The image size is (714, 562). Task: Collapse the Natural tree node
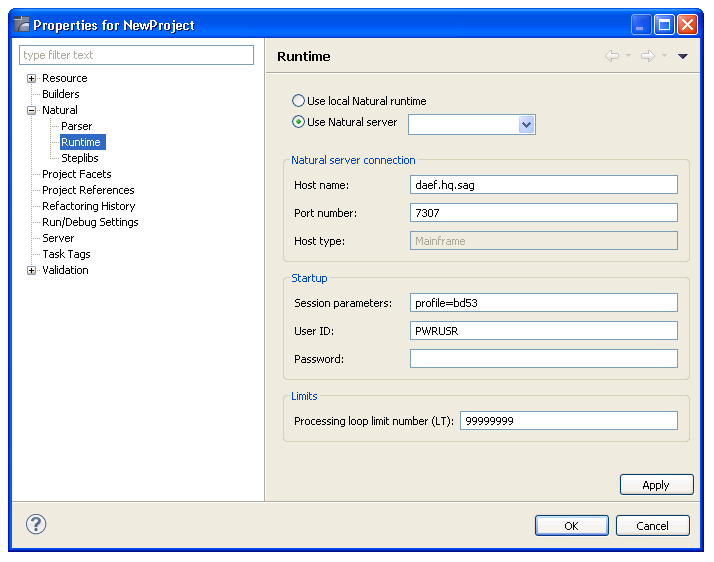32,110
